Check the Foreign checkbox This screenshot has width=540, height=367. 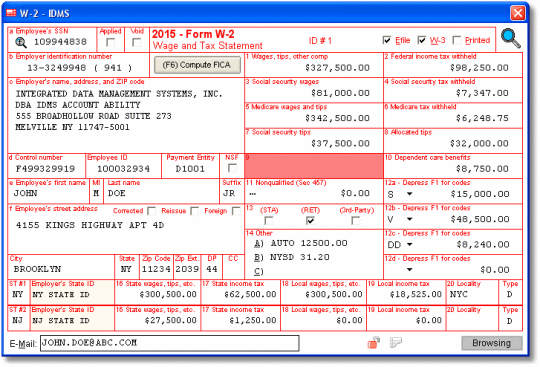coord(236,211)
